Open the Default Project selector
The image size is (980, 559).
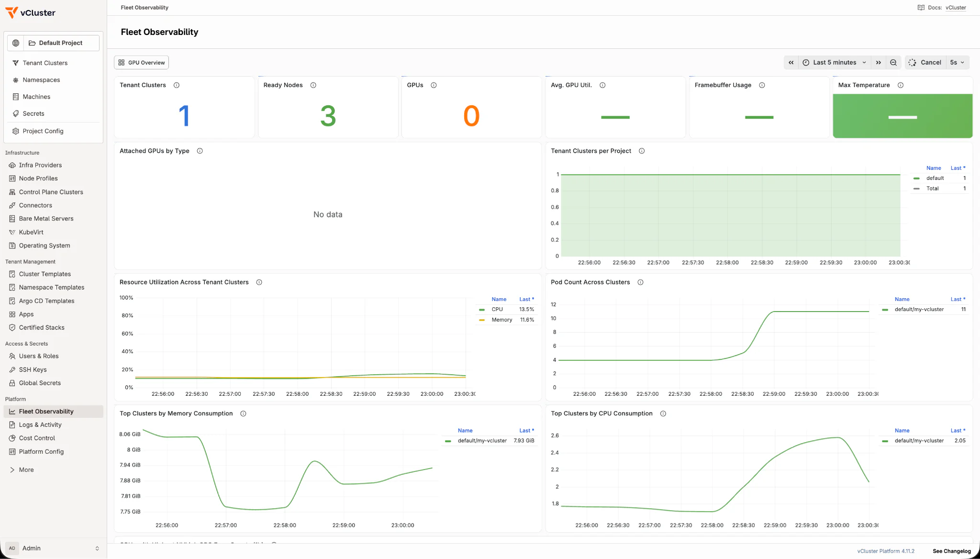(62, 43)
